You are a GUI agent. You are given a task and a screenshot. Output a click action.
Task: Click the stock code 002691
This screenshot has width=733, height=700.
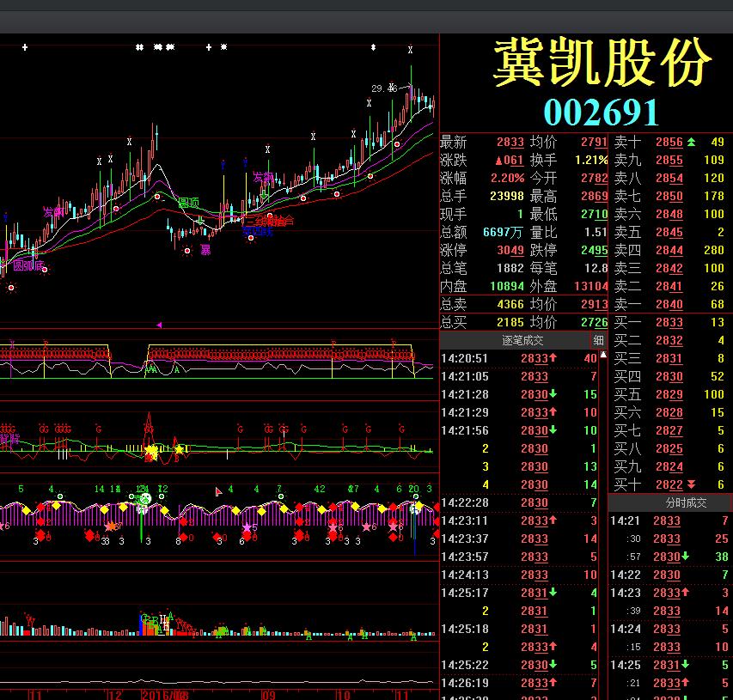coord(602,113)
